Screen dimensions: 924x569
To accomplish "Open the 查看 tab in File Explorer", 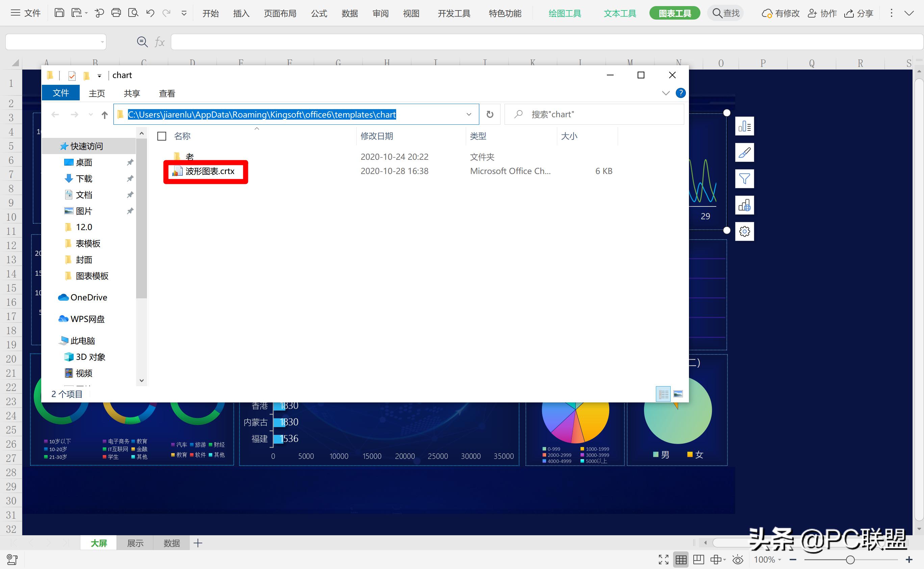I will (x=166, y=93).
